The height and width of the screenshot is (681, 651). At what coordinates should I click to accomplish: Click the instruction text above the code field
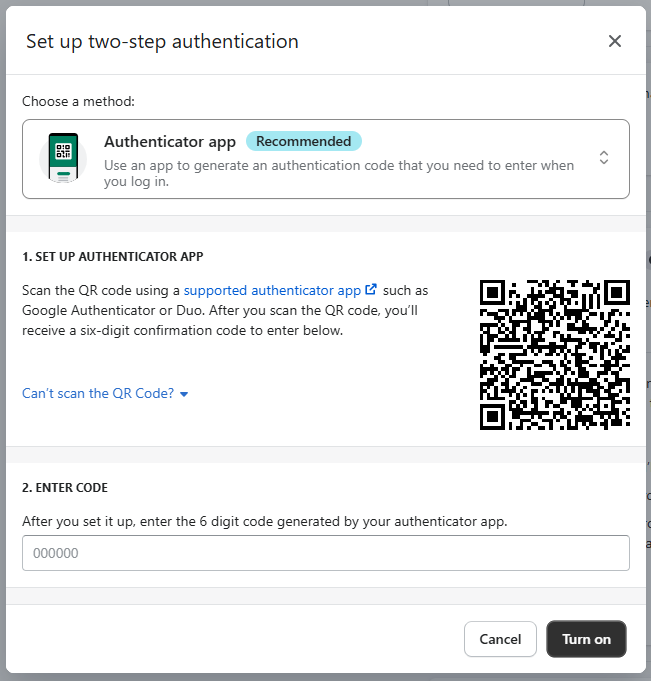[x=265, y=521]
